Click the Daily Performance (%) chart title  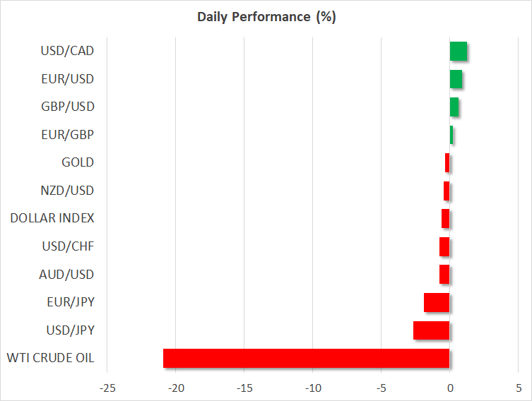pyautogui.click(x=266, y=18)
